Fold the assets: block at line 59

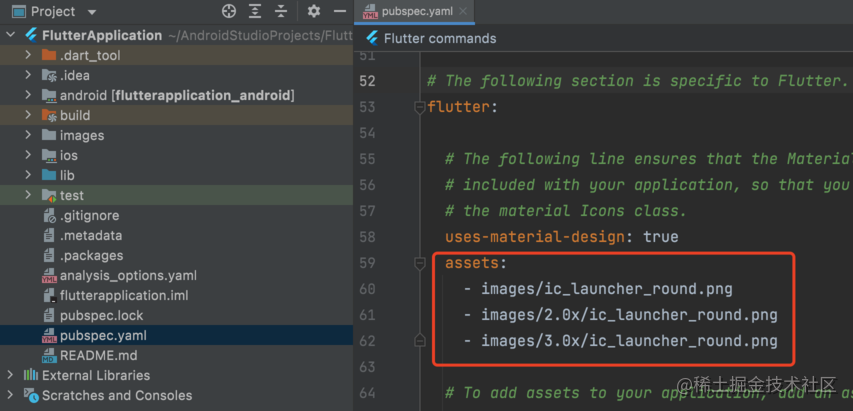tap(419, 264)
